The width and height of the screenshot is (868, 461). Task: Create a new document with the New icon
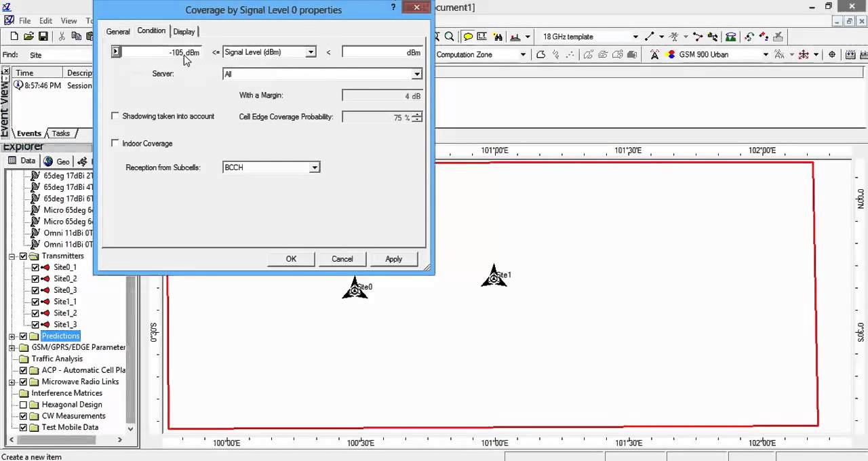click(14, 37)
